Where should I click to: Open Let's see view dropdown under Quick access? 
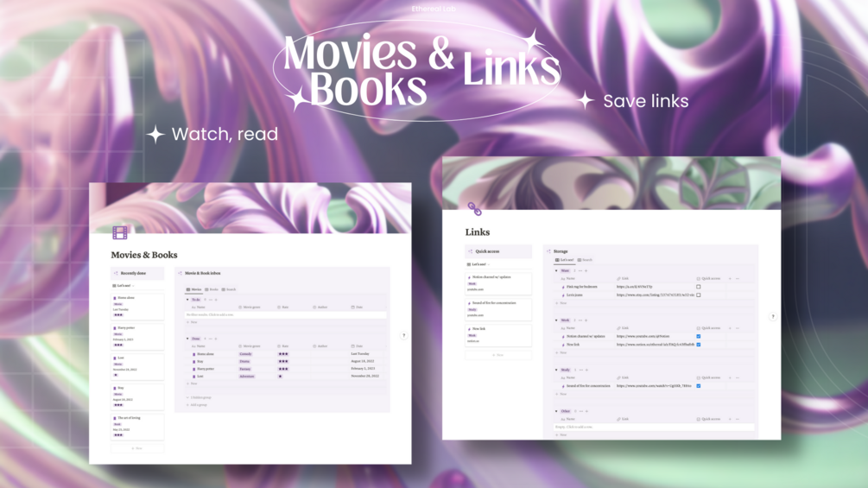pyautogui.click(x=478, y=264)
